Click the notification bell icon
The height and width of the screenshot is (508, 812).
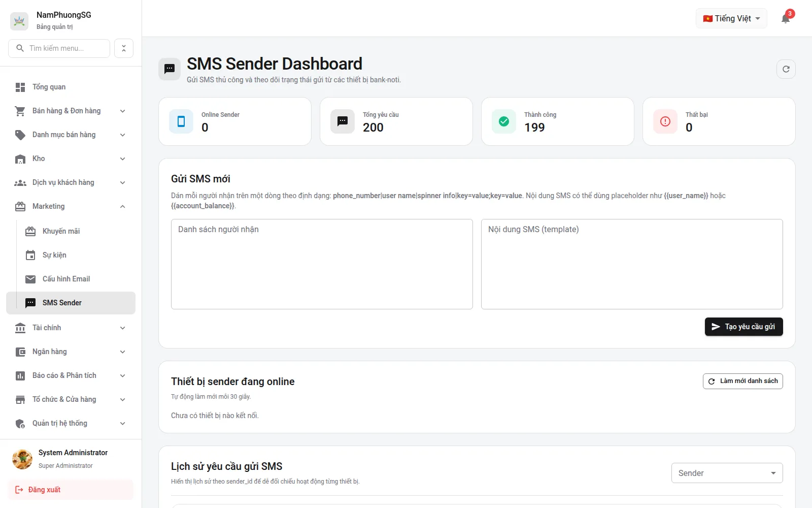tap(786, 19)
